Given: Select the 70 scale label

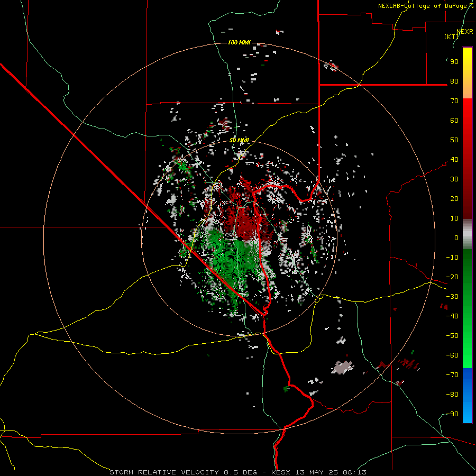Looking at the screenshot, I should click(x=454, y=101).
